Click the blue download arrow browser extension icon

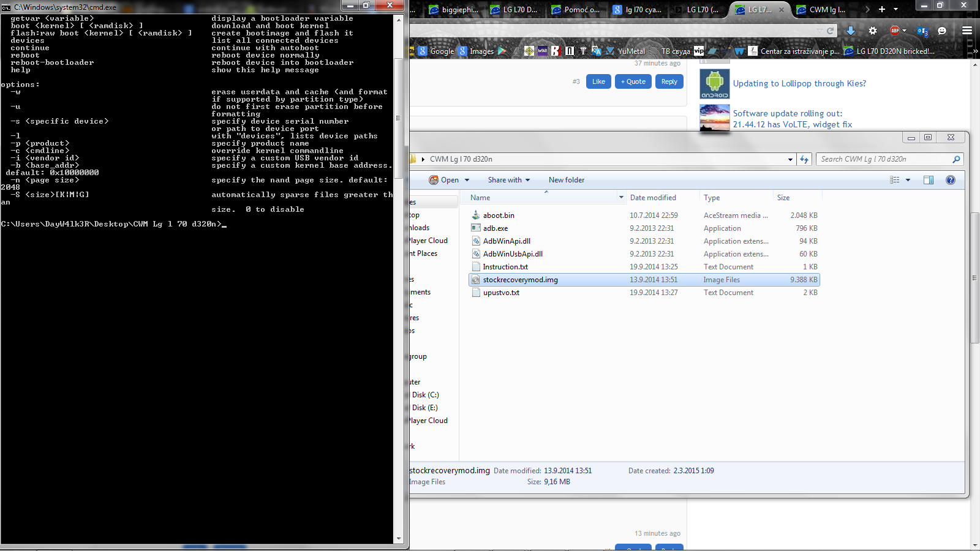click(x=851, y=31)
